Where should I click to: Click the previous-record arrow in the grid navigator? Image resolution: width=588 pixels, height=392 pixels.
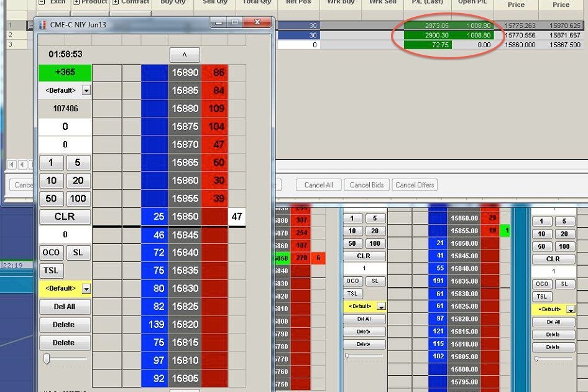[22, 164]
